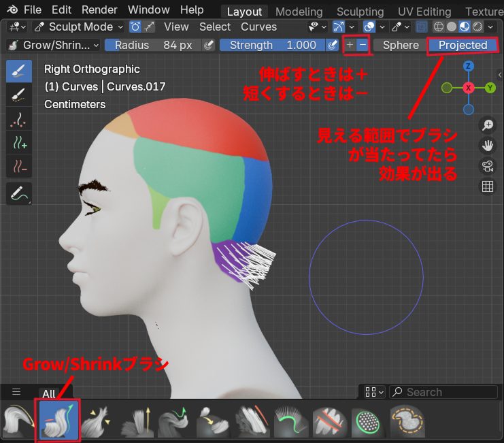Screen dimensions: 504x443
Task: Switch orthographic/perspective grid icon
Action: click(487, 186)
